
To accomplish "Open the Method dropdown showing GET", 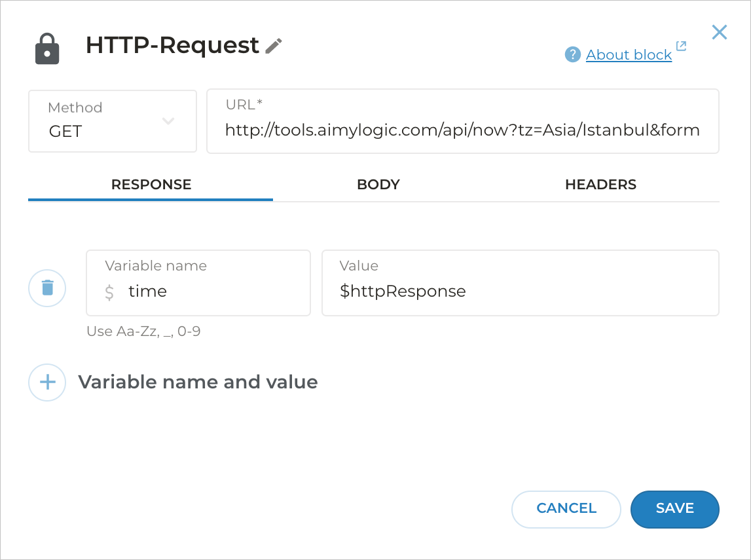I will [x=112, y=121].
